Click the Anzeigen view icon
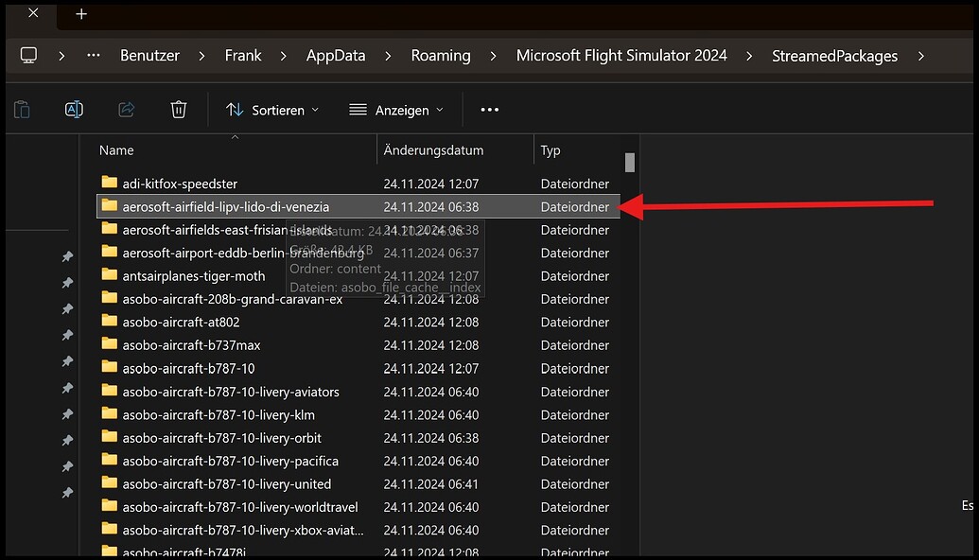Screen dimensions: 979x560 tap(360, 109)
